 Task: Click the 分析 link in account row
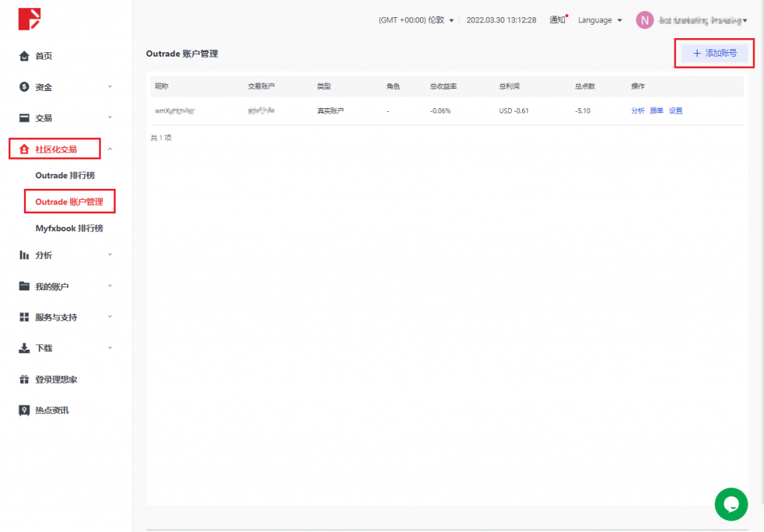[637, 111]
